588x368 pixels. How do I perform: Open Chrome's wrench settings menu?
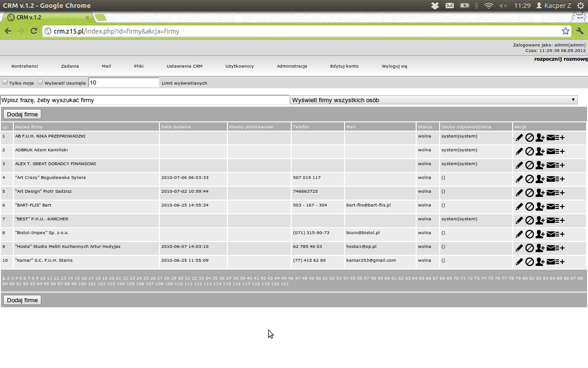pos(580,31)
